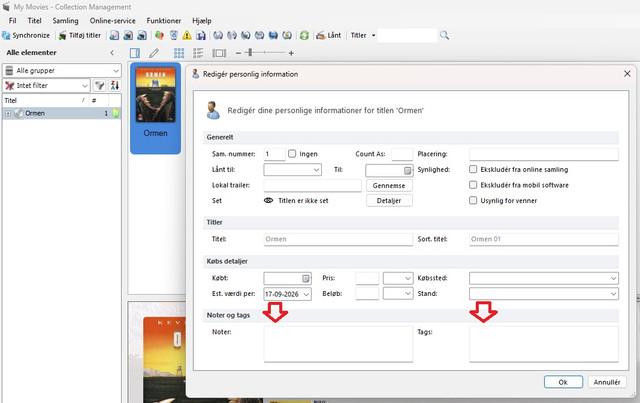Click the green refresh arrows toolbar icon
Screen dimensions: 640x403
pyautogui.click(x=304, y=36)
